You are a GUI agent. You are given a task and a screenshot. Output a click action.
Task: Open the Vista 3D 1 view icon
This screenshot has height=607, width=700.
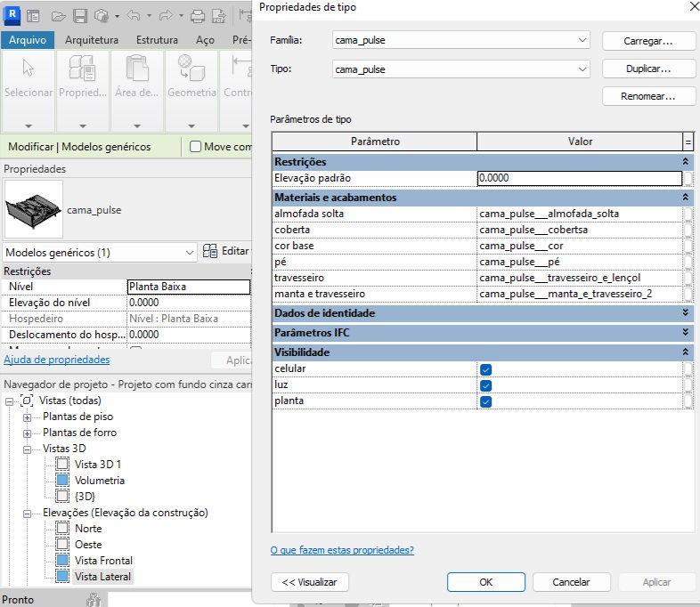(62, 465)
